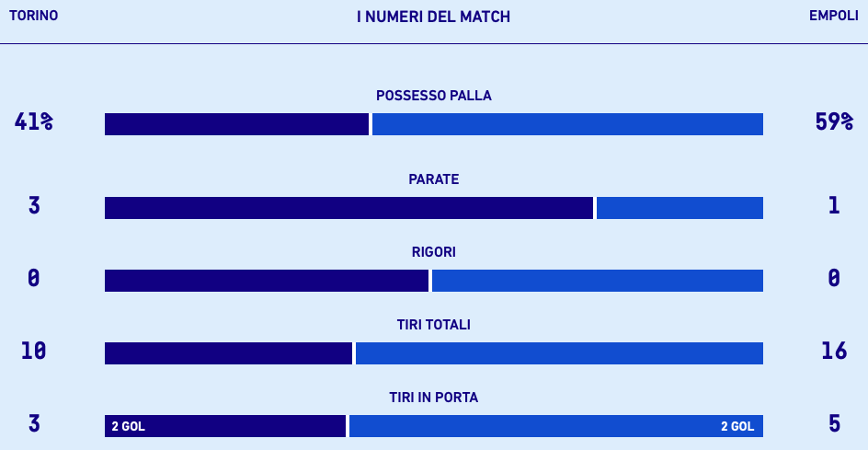Image resolution: width=868 pixels, height=450 pixels.
Task: Click Torino's dark possession bar segment
Action: [236, 124]
